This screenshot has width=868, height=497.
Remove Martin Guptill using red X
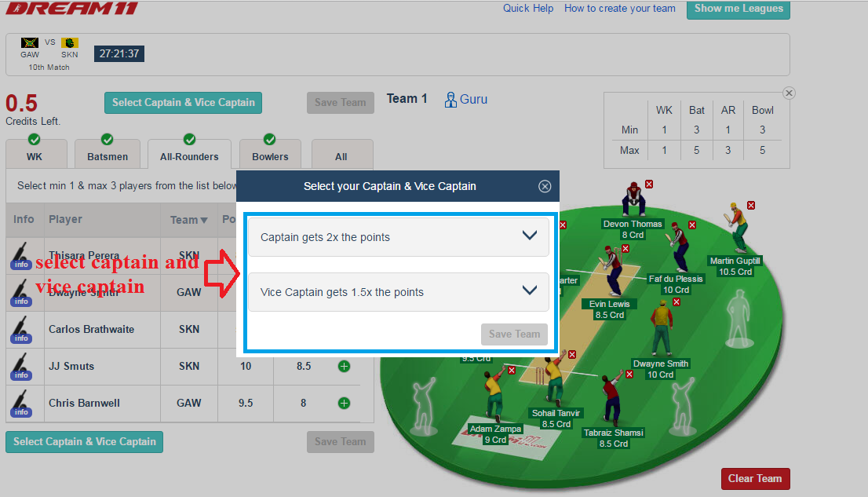pos(751,206)
